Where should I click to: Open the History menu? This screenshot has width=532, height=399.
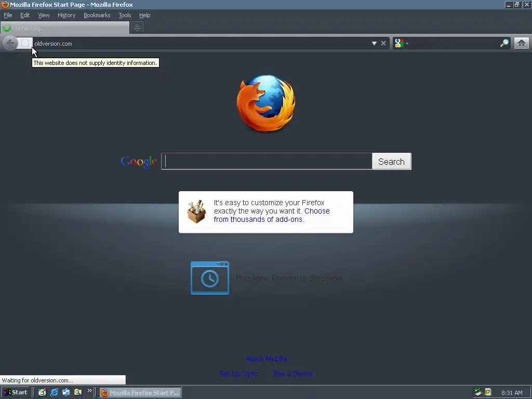(66, 15)
